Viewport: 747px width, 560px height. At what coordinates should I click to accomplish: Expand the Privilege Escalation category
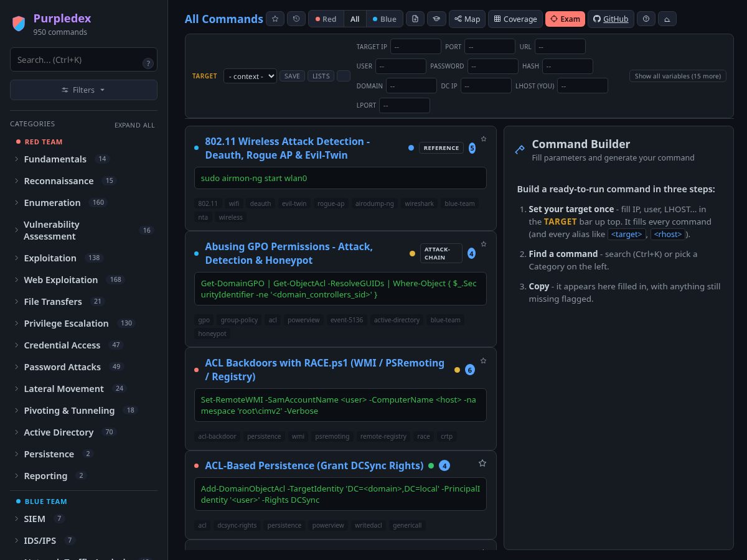pos(83,324)
